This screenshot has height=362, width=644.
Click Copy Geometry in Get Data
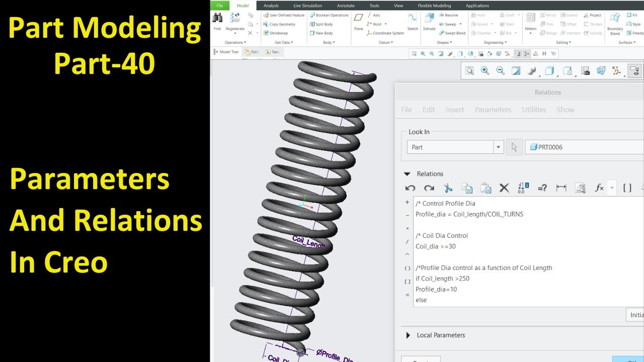click(x=279, y=24)
